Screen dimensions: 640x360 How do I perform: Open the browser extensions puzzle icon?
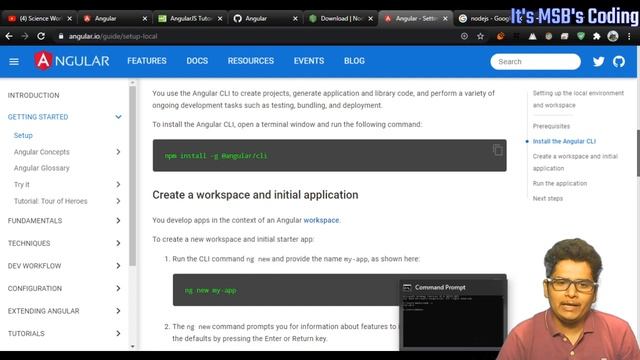point(597,36)
